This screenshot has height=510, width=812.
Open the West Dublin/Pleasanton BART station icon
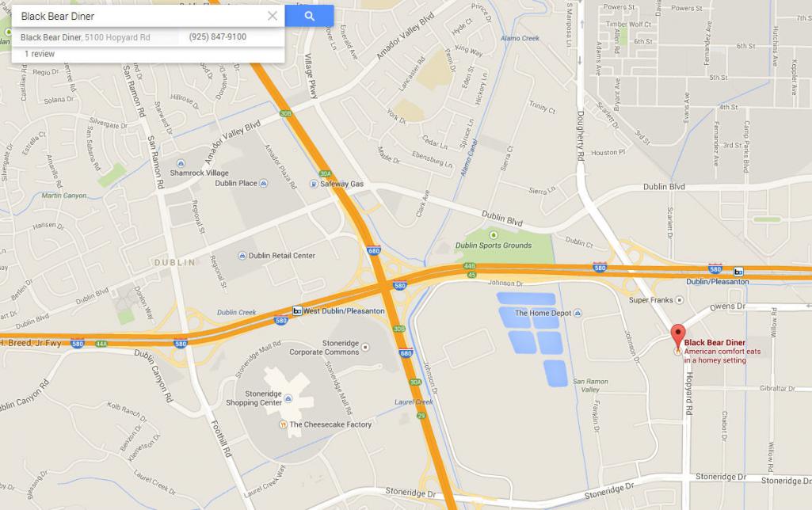297,310
